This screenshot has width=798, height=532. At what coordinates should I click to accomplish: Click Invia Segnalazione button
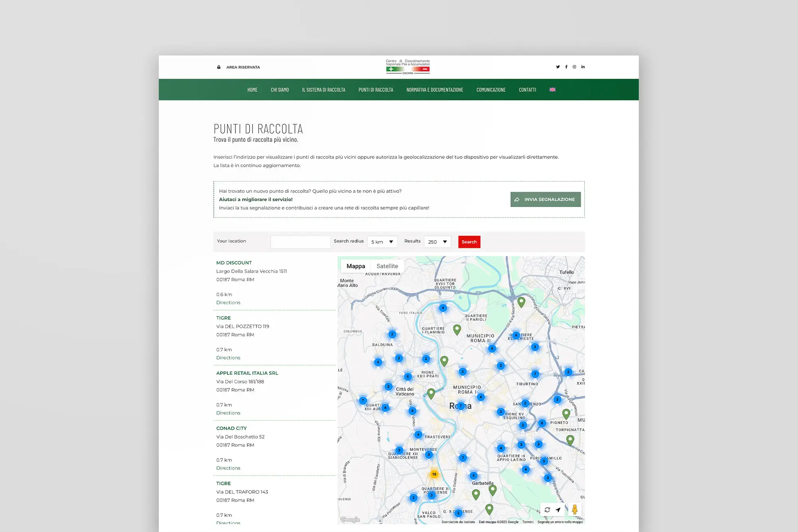(x=545, y=200)
